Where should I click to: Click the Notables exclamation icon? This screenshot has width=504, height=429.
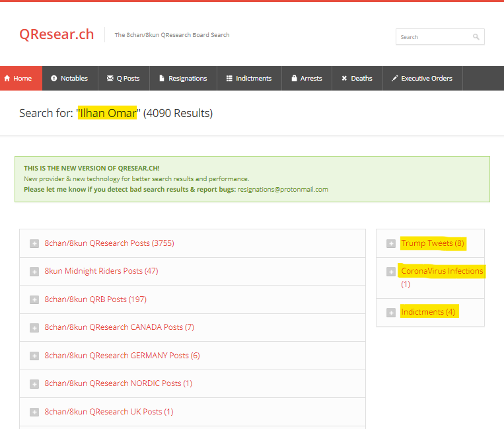tap(54, 78)
